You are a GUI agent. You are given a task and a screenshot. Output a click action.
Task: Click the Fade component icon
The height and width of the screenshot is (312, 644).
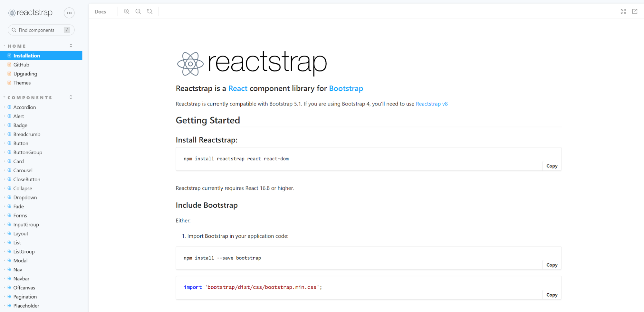[9, 206]
